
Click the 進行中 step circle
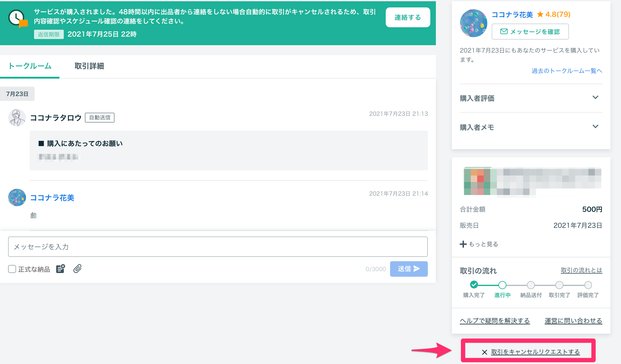[502, 285]
